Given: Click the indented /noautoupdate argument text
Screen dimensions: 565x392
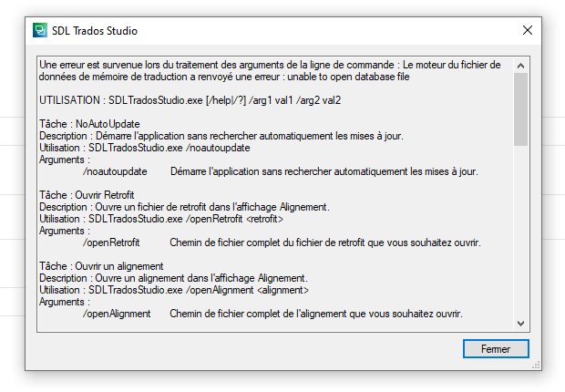Looking at the screenshot, I should pos(114,171).
